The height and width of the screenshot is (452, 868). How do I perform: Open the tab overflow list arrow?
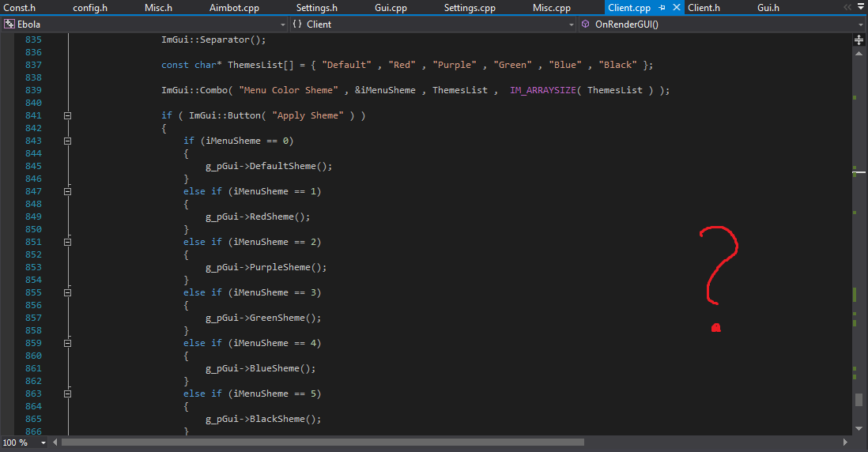tap(859, 8)
